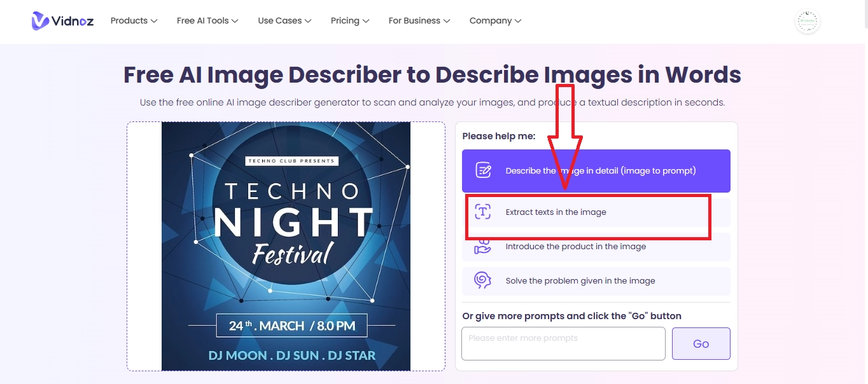
Task: Open the Use Cases dropdown
Action: tap(284, 21)
